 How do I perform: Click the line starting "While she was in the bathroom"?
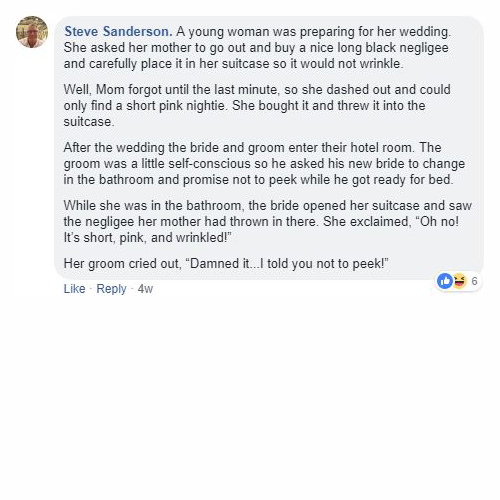pyautogui.click(x=268, y=206)
